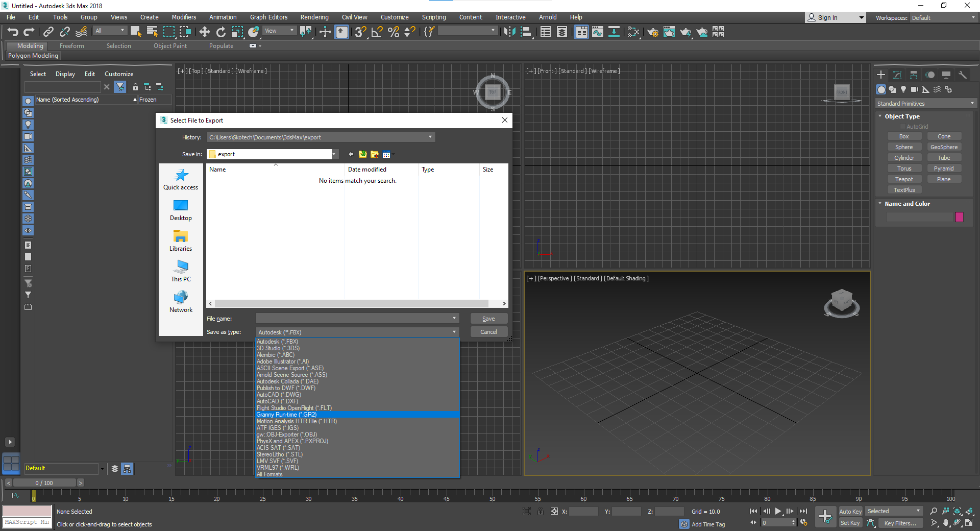Image resolution: width=980 pixels, height=531 pixels.
Task: Open the Graph Editors menu
Action: coord(268,17)
